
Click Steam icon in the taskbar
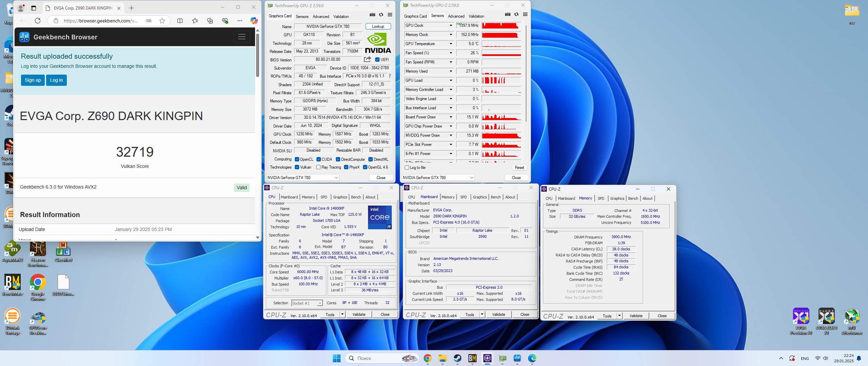point(458,358)
